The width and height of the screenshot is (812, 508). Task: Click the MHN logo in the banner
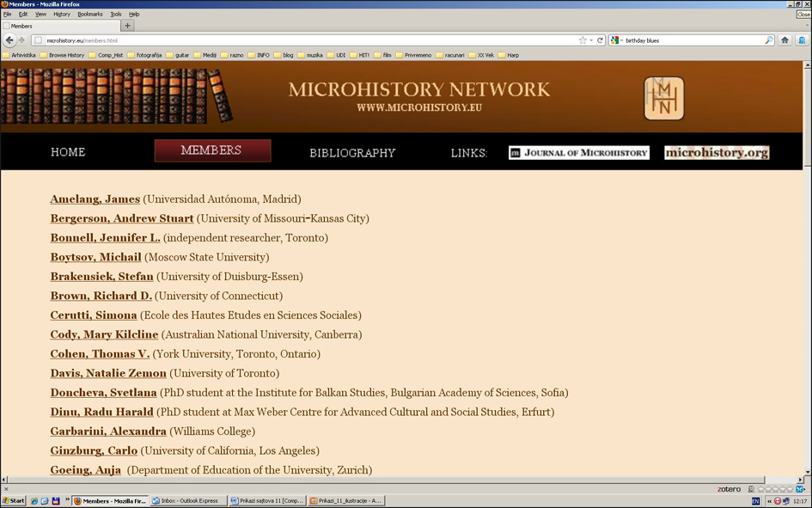point(663,99)
